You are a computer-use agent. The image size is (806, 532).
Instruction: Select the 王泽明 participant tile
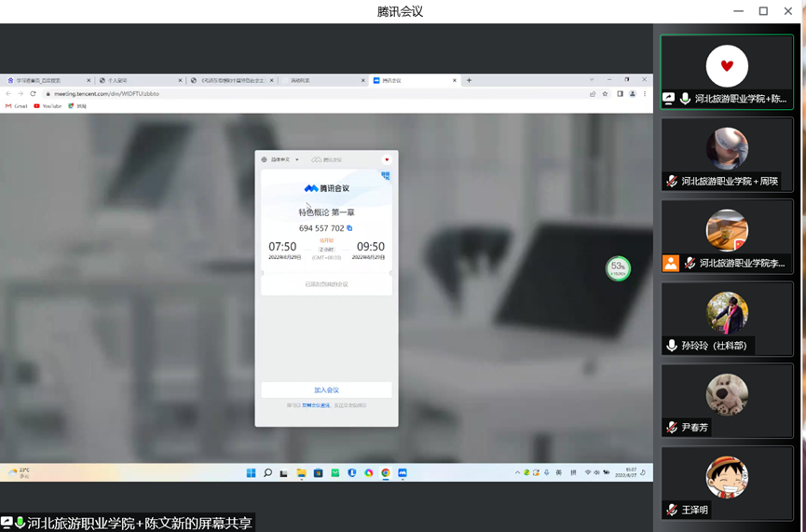726,484
